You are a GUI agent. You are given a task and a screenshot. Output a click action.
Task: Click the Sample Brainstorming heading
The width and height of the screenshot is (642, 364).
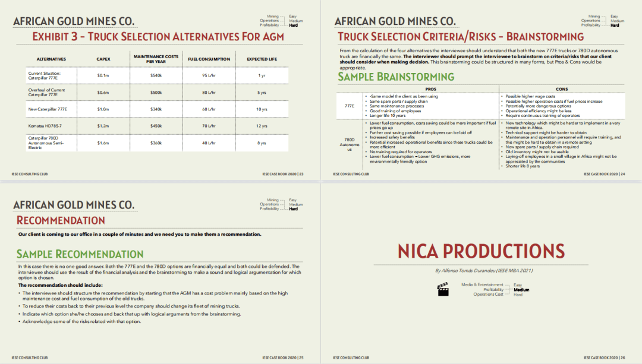pyautogui.click(x=396, y=77)
